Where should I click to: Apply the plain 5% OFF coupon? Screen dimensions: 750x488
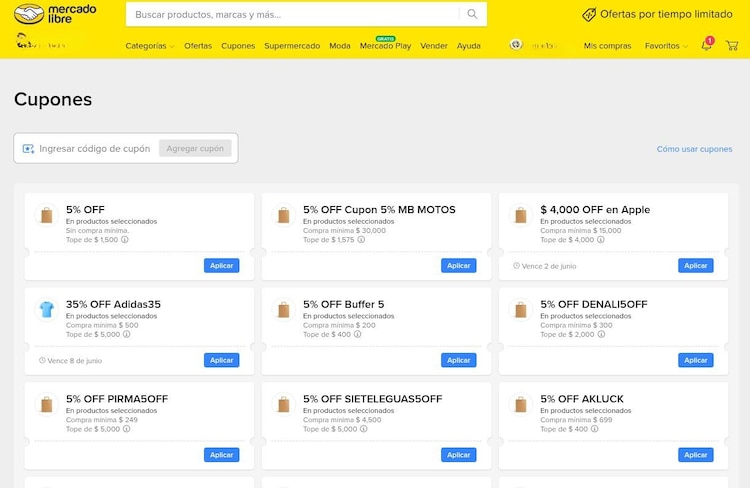click(x=221, y=266)
